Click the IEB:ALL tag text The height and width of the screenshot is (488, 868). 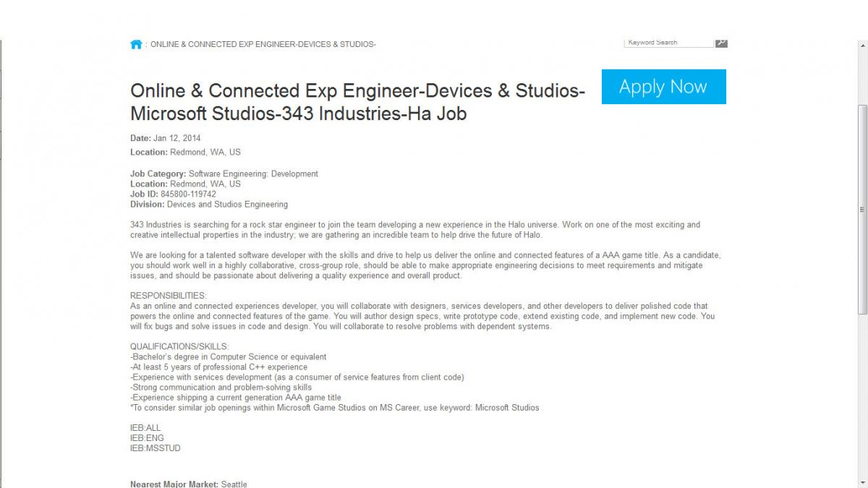(x=145, y=428)
